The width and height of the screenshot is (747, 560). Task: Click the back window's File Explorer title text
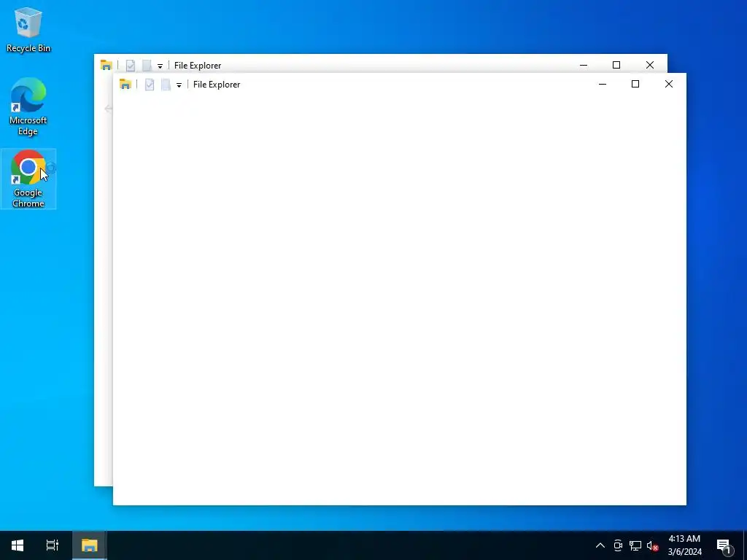(x=198, y=65)
